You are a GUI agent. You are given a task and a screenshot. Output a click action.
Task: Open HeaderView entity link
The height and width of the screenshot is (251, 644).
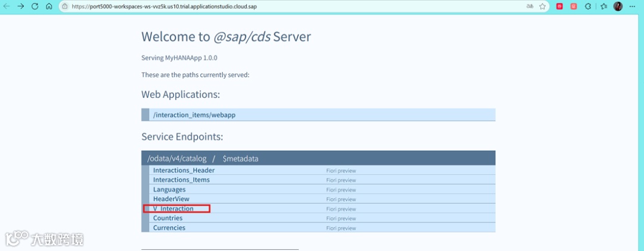(171, 199)
